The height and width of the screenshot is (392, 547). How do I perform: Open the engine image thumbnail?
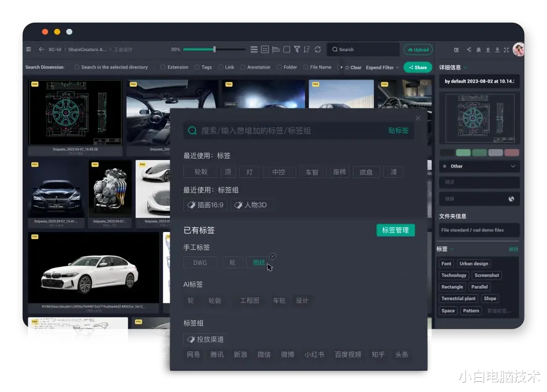[110, 189]
